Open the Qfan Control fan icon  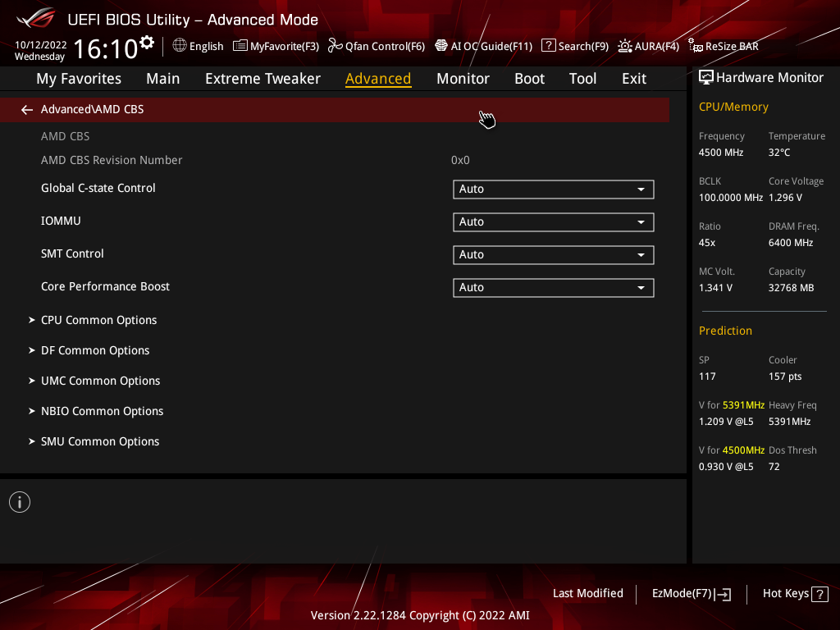(x=336, y=46)
